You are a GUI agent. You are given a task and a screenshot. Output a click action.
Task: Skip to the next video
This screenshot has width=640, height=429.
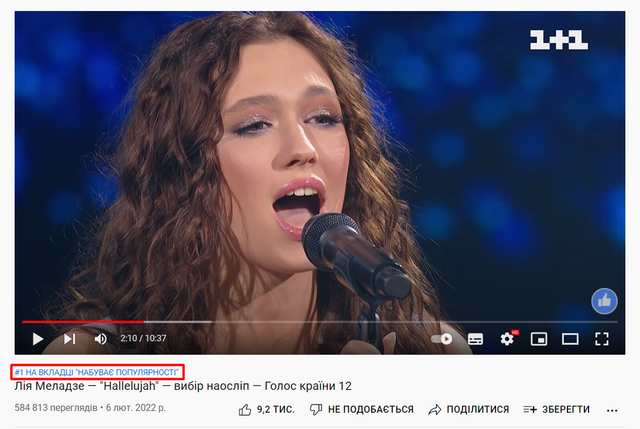coord(69,339)
